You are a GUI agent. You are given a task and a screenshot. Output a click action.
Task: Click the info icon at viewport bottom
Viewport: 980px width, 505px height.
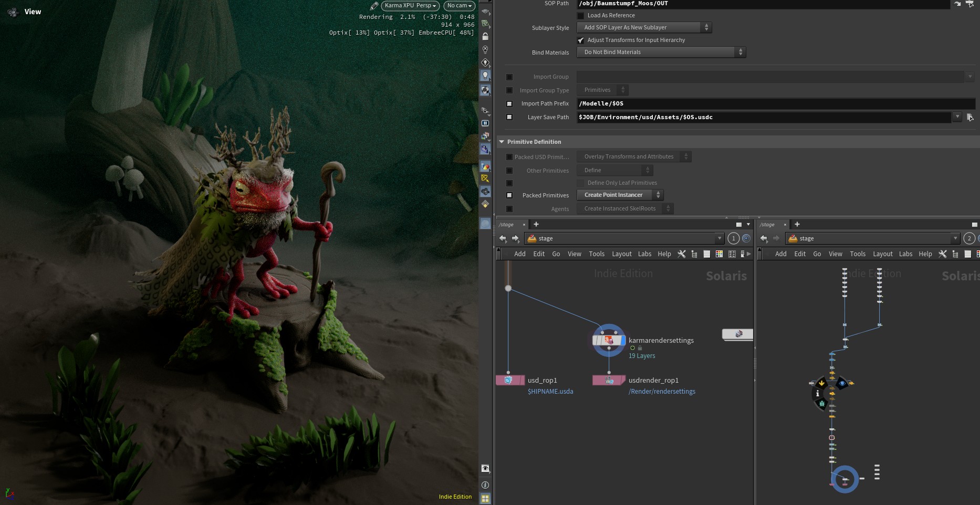485,485
